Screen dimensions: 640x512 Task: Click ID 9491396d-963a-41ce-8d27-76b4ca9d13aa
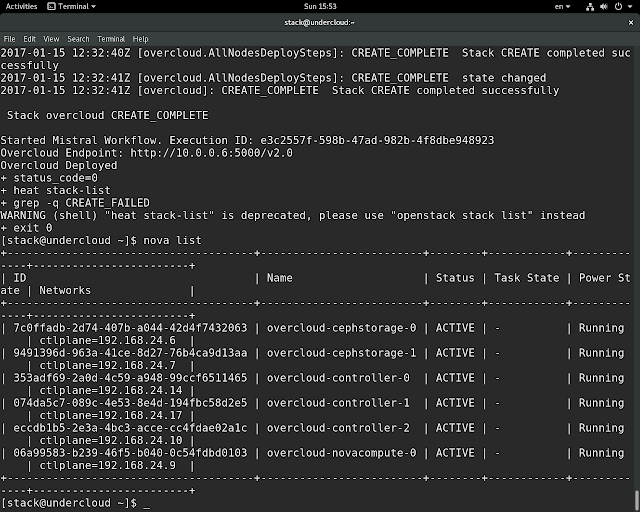click(x=130, y=353)
